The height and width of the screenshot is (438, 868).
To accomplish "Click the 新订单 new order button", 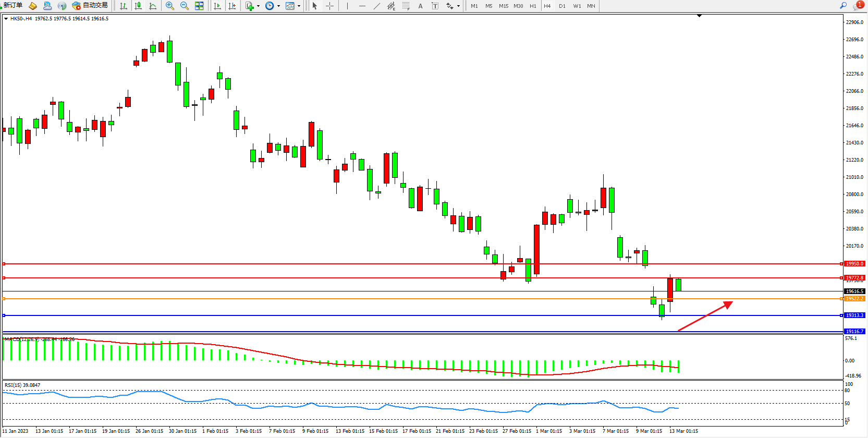I will point(13,5).
